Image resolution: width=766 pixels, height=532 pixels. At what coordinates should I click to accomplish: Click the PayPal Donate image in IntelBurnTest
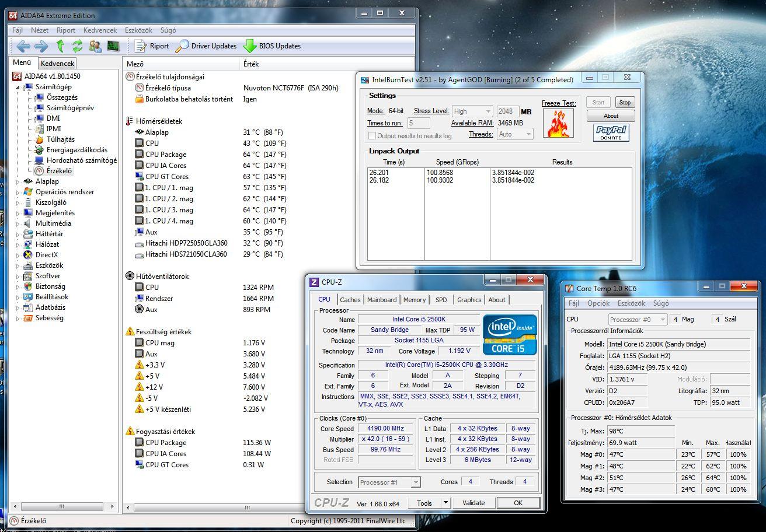(611, 133)
